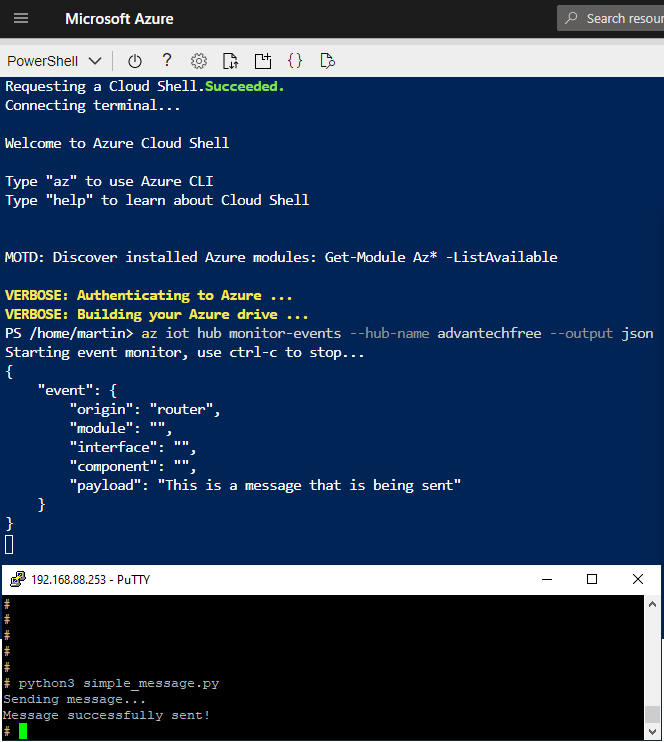Viewport: 664px width, 742px height.
Task: Open Cloud Shell settings gear
Action: (x=199, y=61)
